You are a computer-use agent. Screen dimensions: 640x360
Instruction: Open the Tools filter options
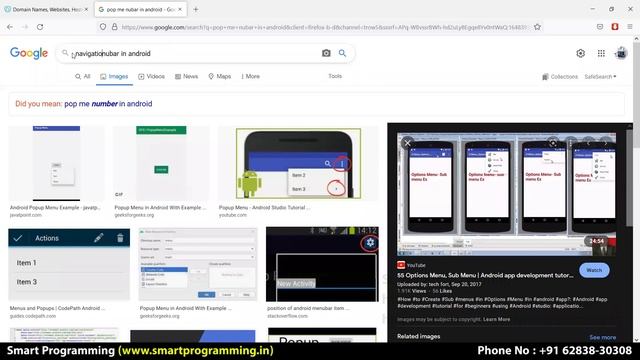click(335, 76)
